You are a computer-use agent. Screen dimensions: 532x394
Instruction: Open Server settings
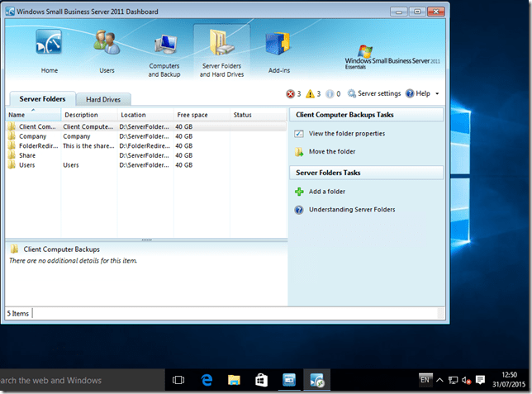pyautogui.click(x=374, y=94)
